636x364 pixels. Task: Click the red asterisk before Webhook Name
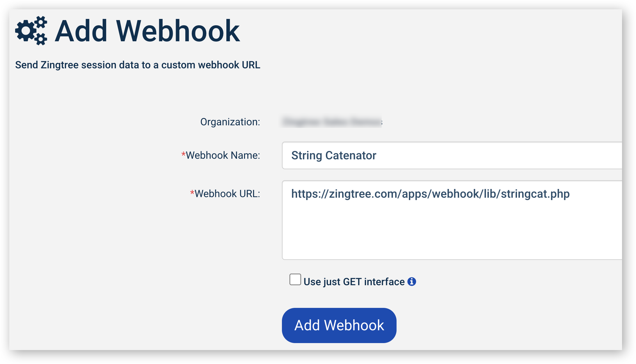point(183,154)
